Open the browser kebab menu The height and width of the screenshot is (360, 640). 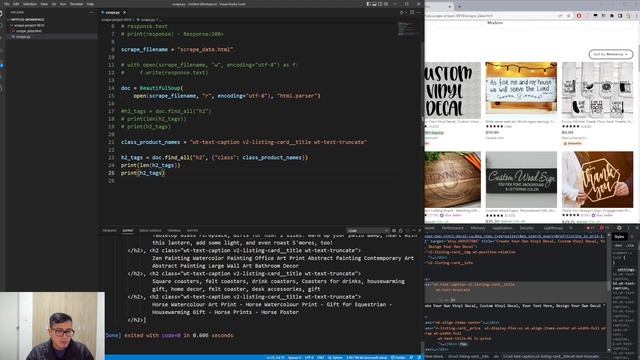(x=636, y=16)
